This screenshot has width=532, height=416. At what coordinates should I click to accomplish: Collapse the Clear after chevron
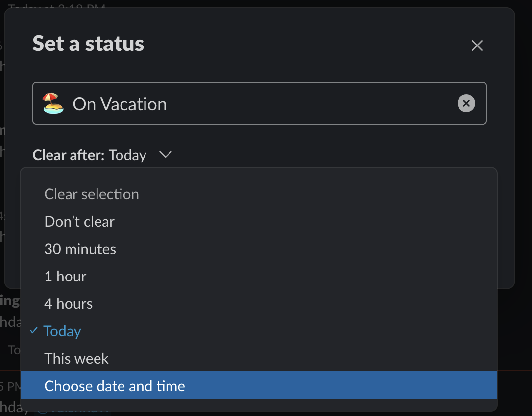166,155
